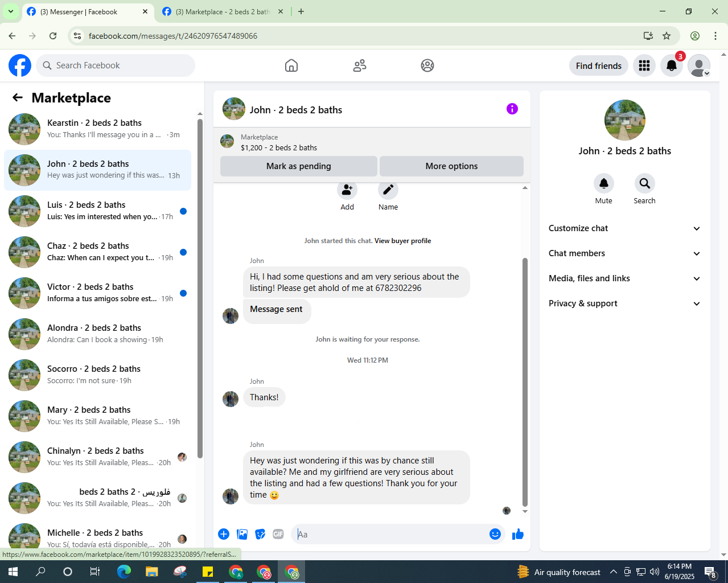The width and height of the screenshot is (728, 583).
Task: Click Mark as pending button
Action: (x=299, y=166)
